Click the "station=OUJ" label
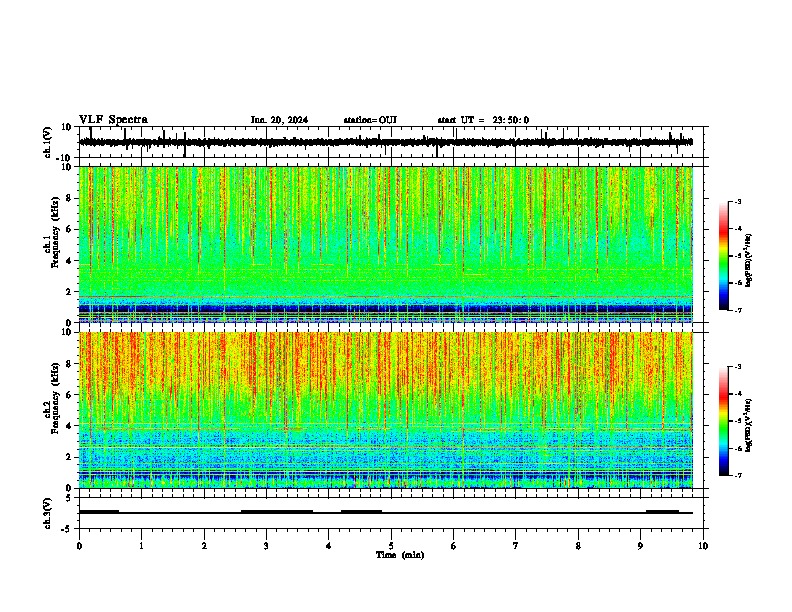 click(370, 120)
